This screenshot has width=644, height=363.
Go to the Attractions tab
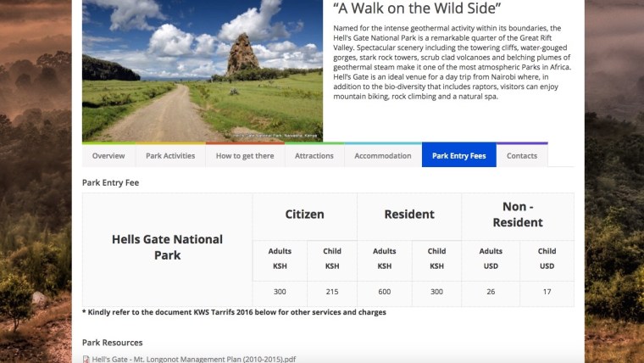pos(314,156)
